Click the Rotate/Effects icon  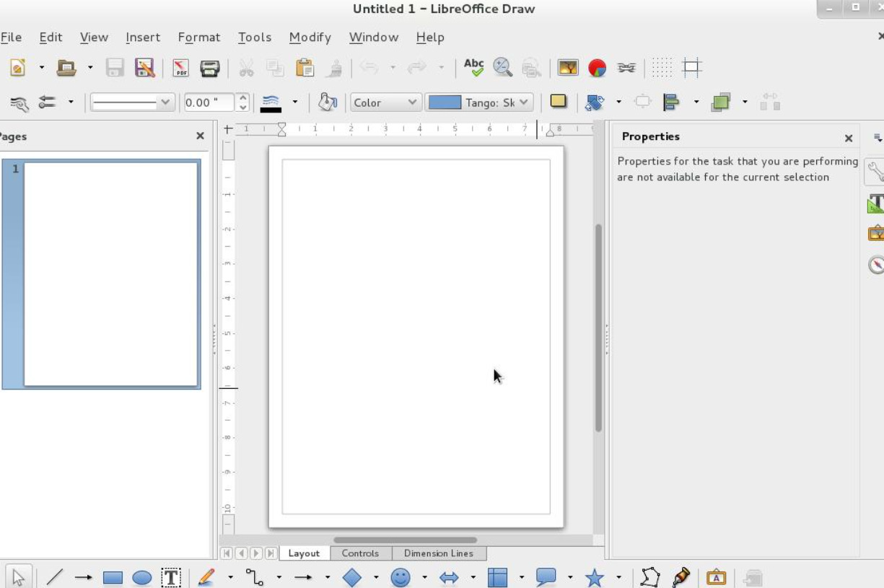(594, 102)
